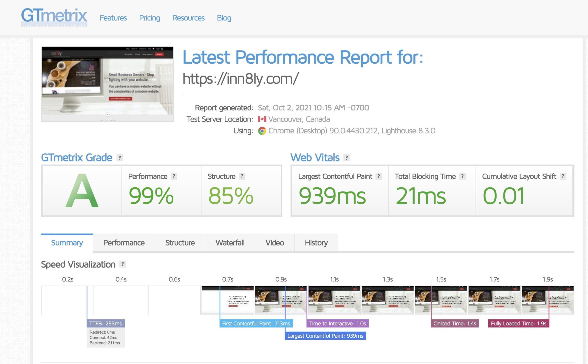Click the Onload Time: 1.4s marker

[x=455, y=323]
